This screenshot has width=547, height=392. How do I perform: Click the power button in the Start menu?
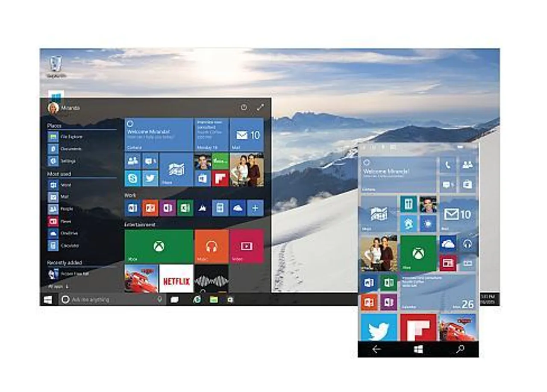[244, 108]
